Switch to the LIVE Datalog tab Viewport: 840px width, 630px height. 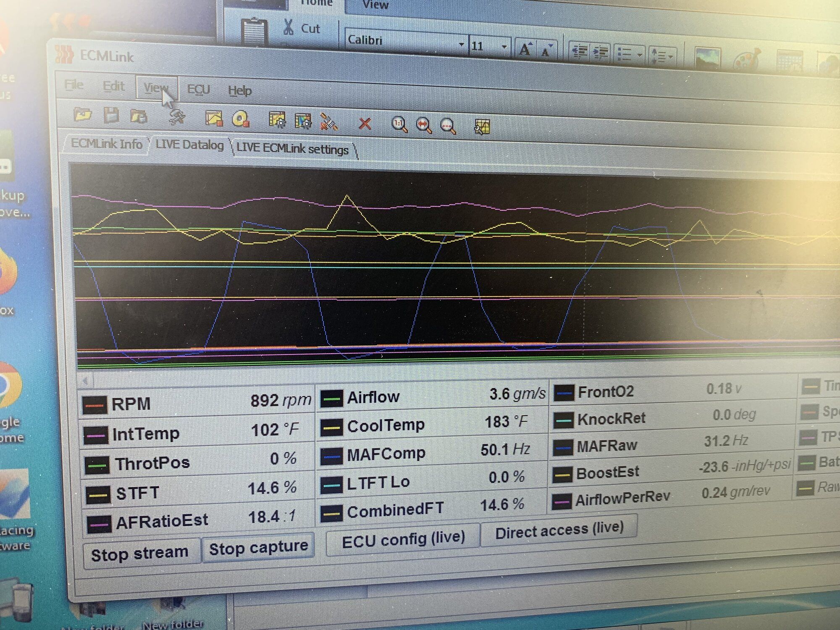[x=189, y=145]
